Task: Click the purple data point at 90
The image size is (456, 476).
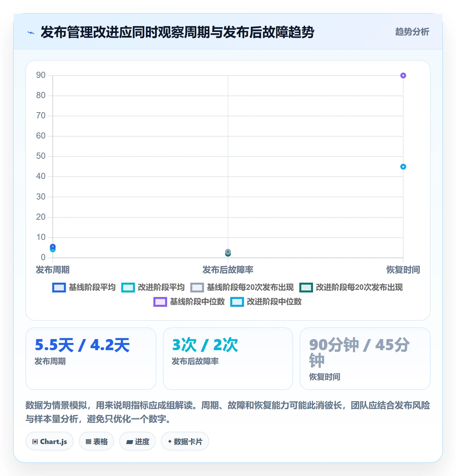Action: pyautogui.click(x=403, y=76)
